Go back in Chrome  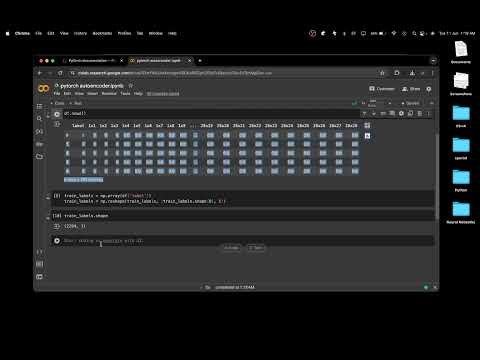click(40, 73)
